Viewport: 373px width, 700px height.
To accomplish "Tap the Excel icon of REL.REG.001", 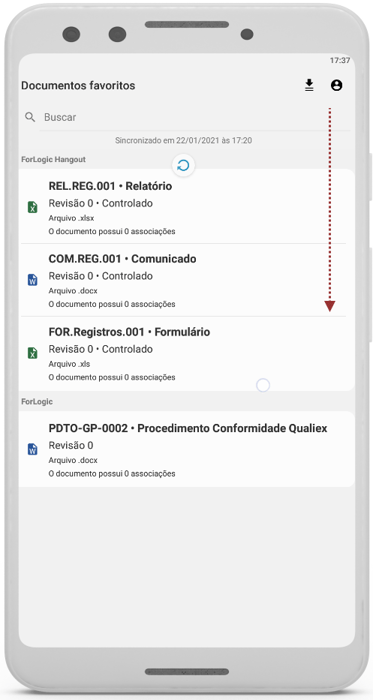I will pyautogui.click(x=33, y=207).
